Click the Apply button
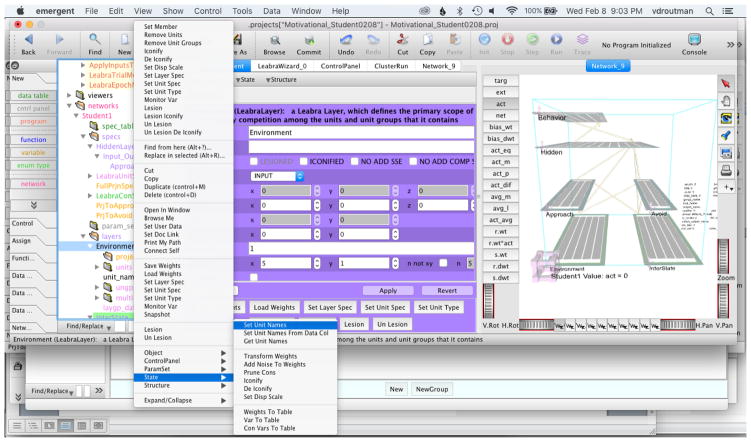This screenshot has width=751, height=442. [386, 290]
